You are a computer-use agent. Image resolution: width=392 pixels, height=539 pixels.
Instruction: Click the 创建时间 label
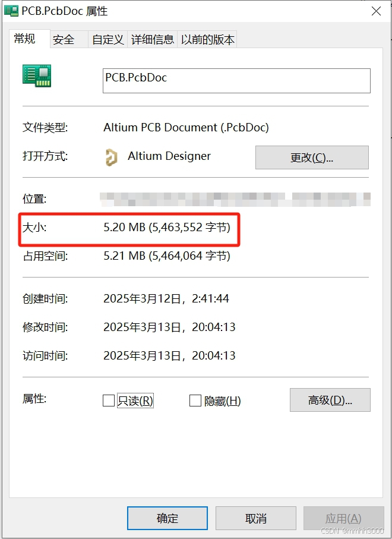click(45, 298)
